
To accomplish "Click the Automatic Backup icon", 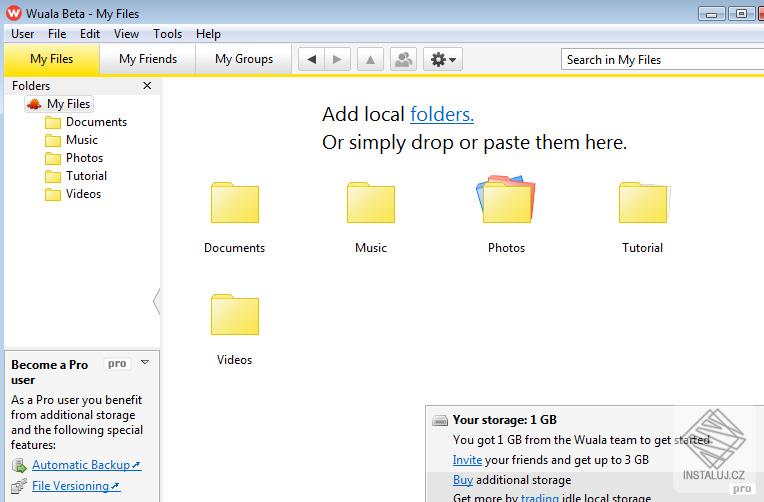I will (19, 465).
